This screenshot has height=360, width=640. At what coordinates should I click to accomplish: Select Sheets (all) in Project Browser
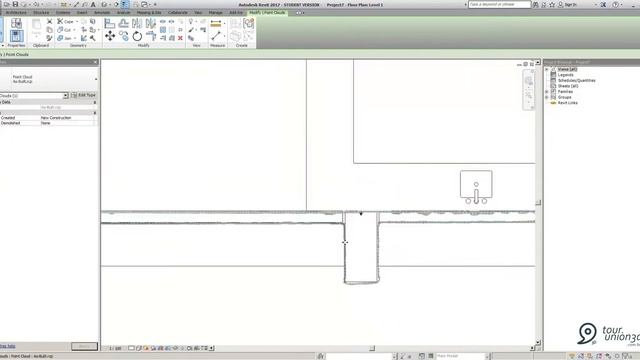tap(568, 86)
